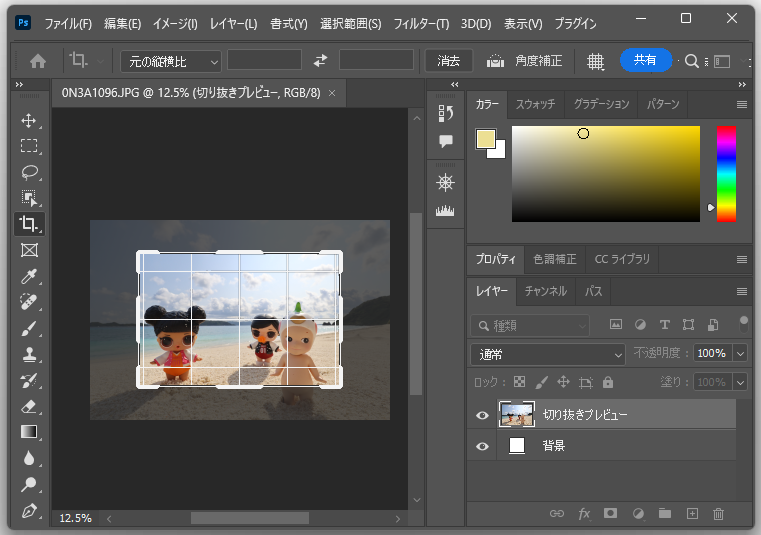Filter layers by pixel type
The height and width of the screenshot is (535, 761).
coord(615,324)
